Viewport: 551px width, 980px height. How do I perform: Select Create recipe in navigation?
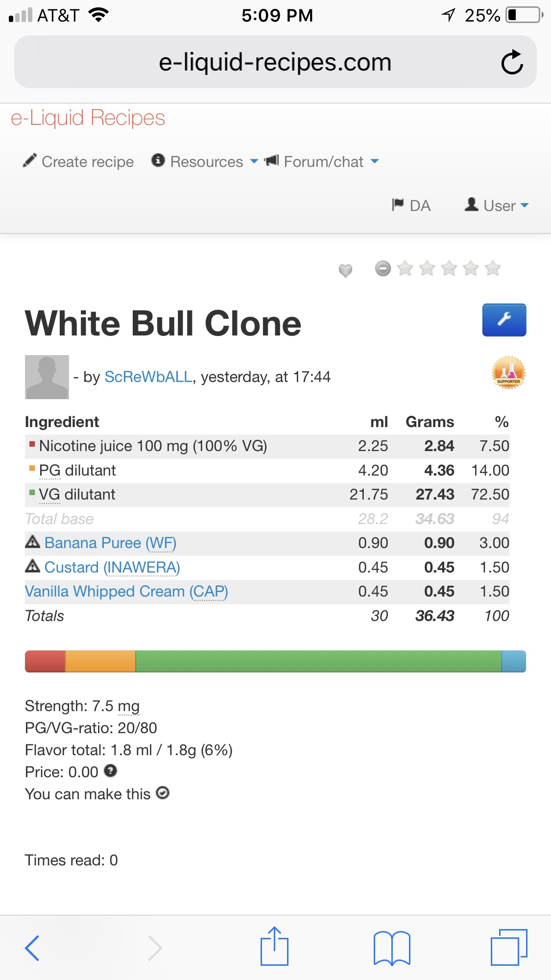point(79,162)
